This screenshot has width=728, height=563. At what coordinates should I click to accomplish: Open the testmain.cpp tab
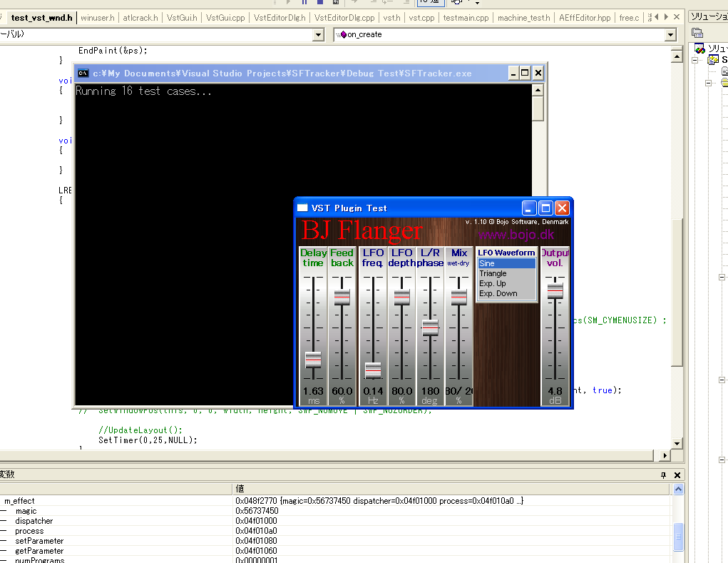(466, 17)
